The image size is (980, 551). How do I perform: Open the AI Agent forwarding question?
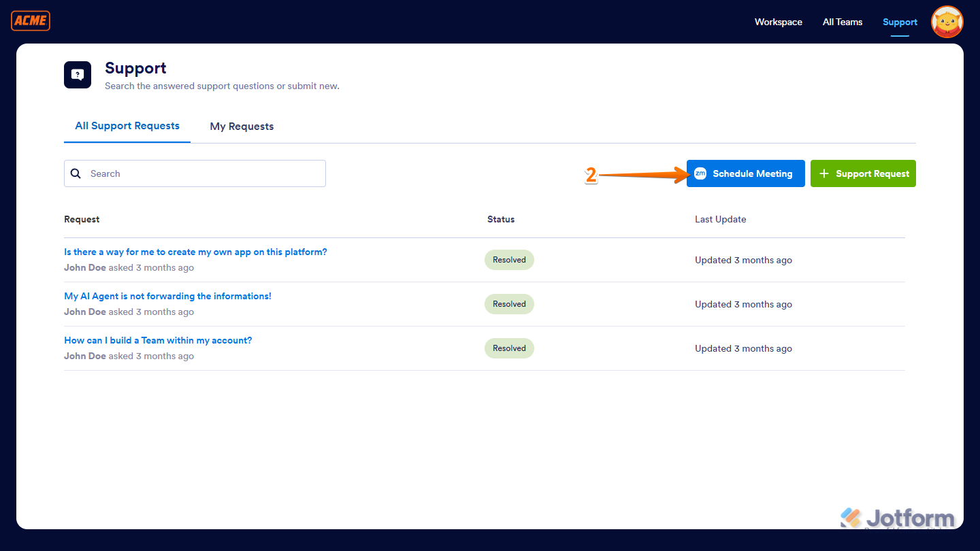point(167,296)
